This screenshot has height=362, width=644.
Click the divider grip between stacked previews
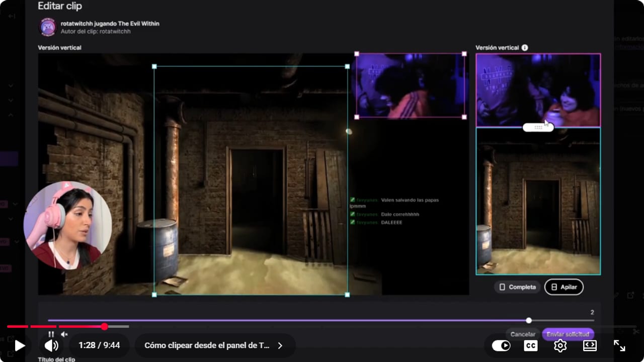pos(538,127)
